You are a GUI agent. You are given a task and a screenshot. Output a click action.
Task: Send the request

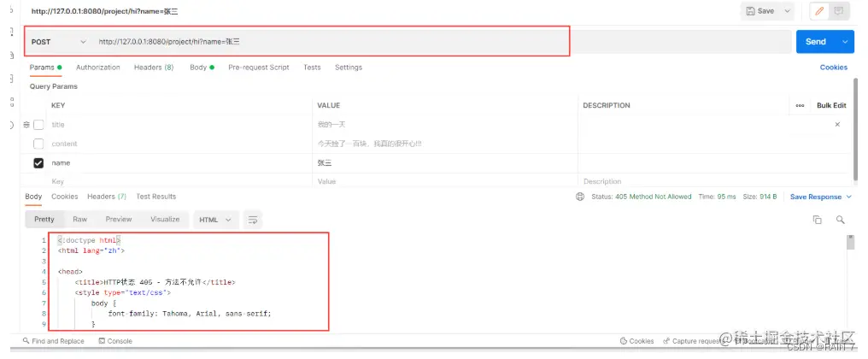click(816, 42)
